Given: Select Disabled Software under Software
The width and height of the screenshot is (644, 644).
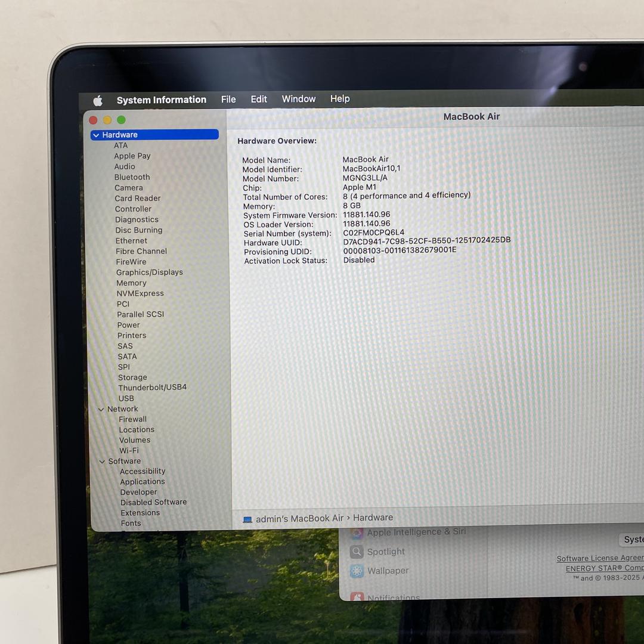Looking at the screenshot, I should pos(153,502).
